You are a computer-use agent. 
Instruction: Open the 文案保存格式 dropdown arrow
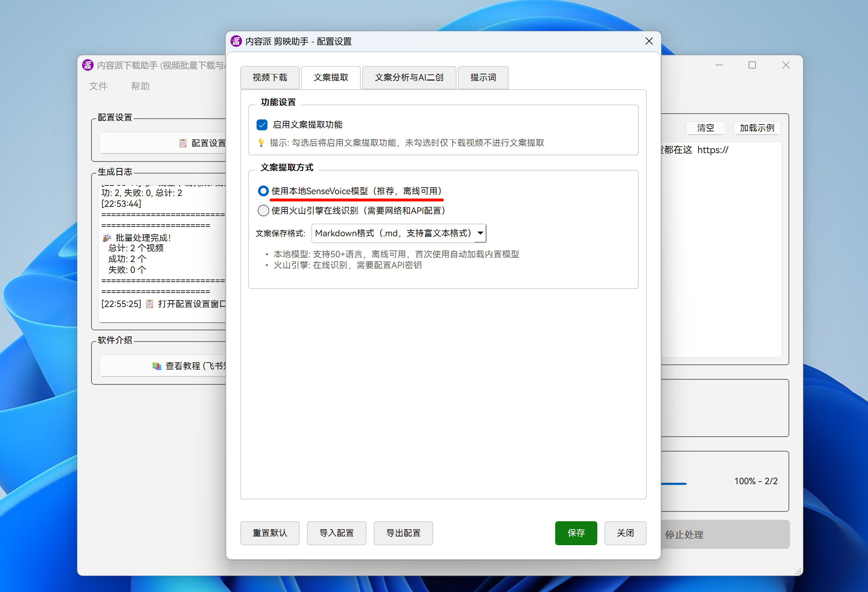pyautogui.click(x=480, y=233)
